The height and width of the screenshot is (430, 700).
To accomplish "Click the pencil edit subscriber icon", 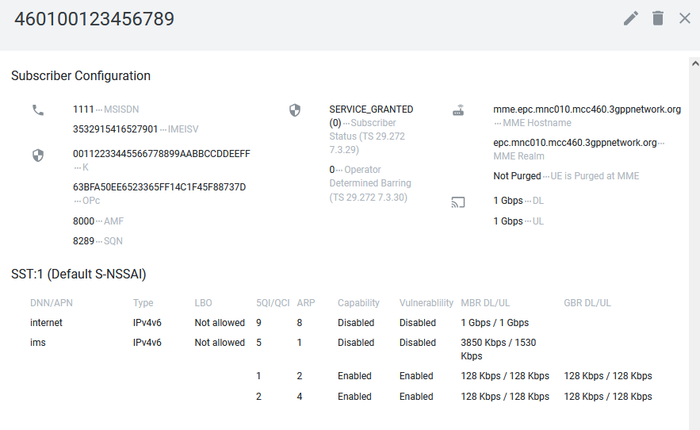I will click(x=630, y=18).
